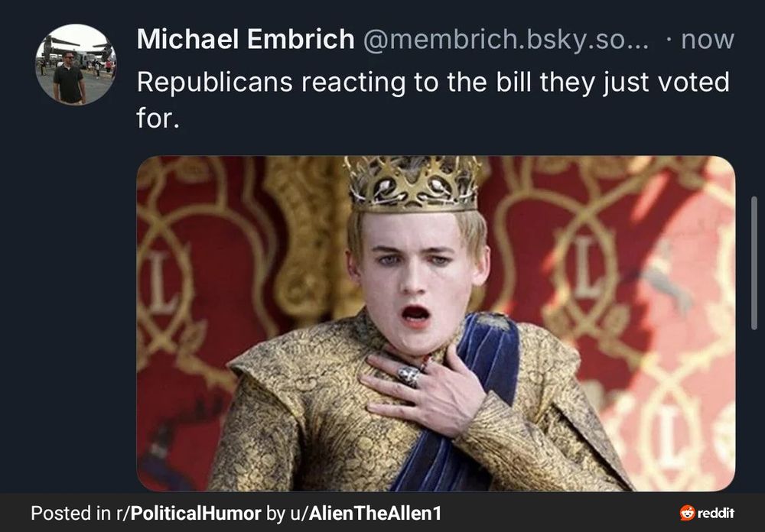The image size is (765, 532).
Task: Click the vertical scrollbar thumb on the right
Action: pyautogui.click(x=754, y=264)
